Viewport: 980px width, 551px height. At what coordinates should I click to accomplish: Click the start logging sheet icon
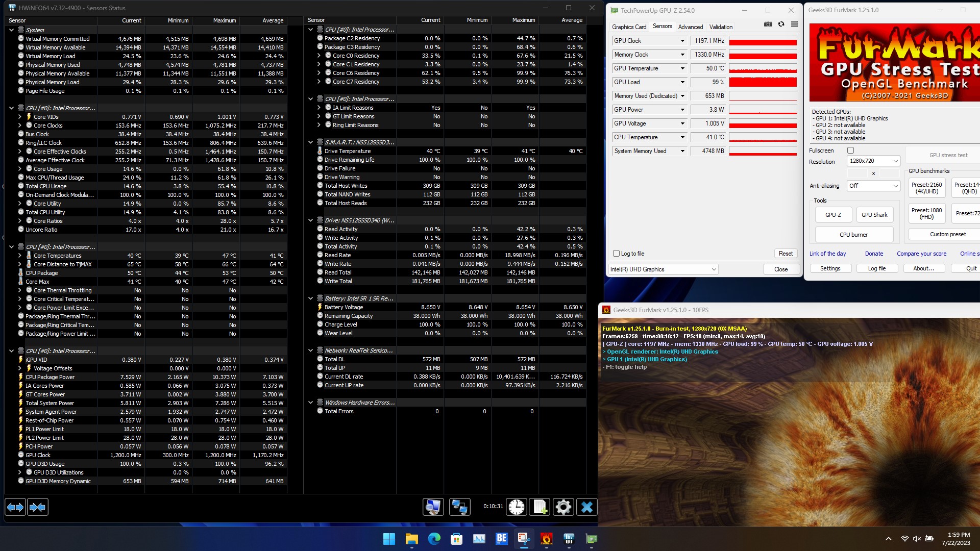coord(540,507)
